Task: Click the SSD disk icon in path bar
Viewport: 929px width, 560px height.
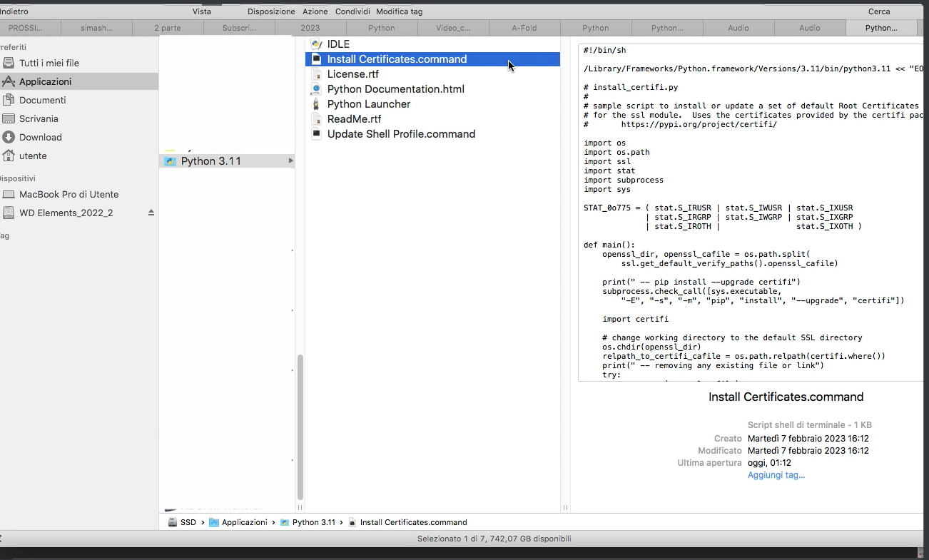Action: click(x=173, y=522)
